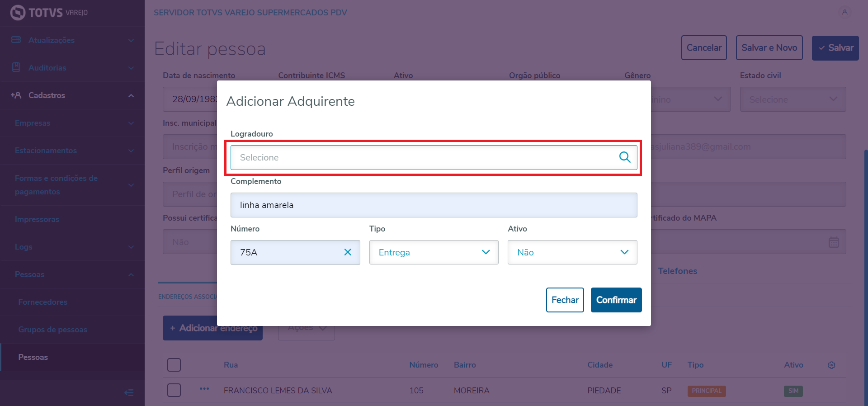This screenshot has width=868, height=406.
Task: Open Fornecedores in the sidebar
Action: [43, 302]
